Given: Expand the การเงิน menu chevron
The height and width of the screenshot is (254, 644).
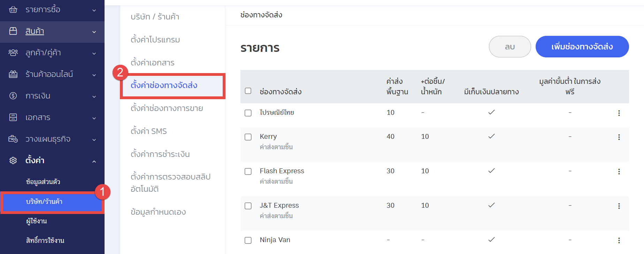Looking at the screenshot, I should [94, 97].
